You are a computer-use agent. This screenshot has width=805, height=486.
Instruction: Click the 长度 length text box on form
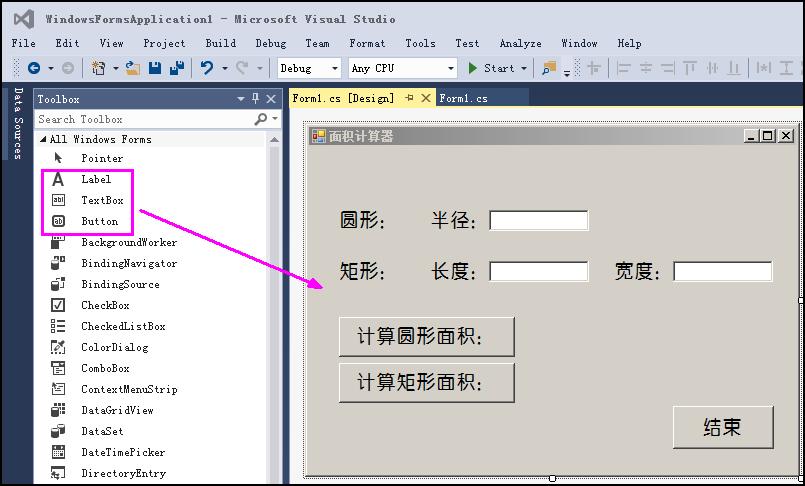click(539, 271)
